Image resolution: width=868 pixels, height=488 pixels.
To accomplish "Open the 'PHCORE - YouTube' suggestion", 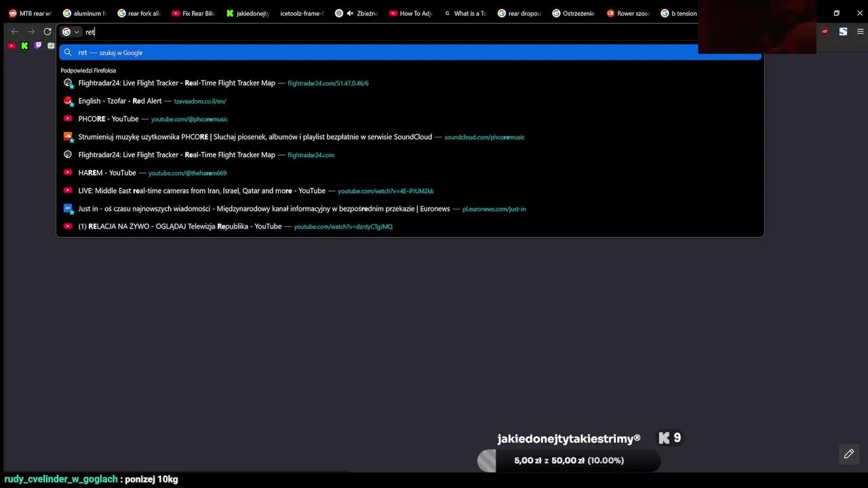I will (x=410, y=119).
